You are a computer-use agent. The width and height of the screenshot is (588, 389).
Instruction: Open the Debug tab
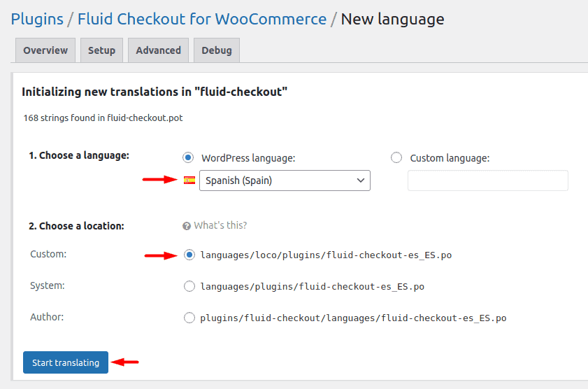pyautogui.click(x=217, y=50)
